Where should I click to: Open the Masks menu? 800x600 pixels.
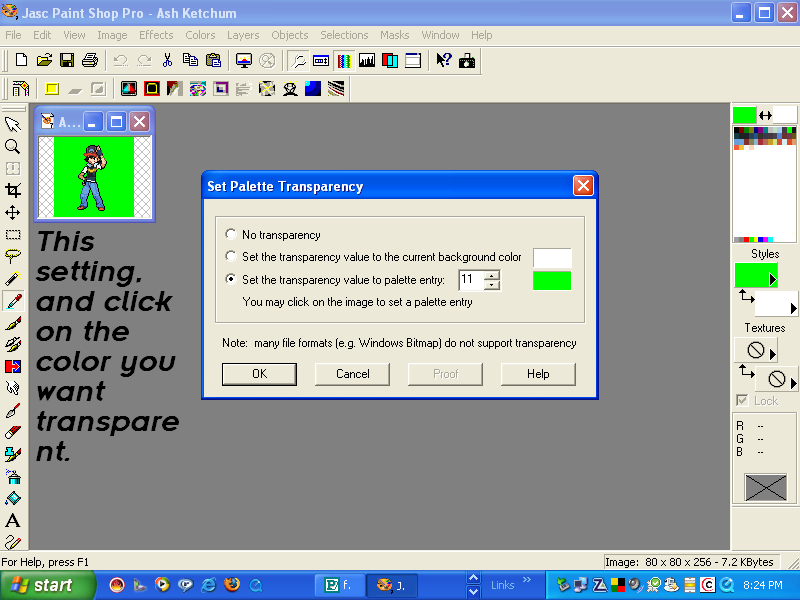tap(394, 35)
